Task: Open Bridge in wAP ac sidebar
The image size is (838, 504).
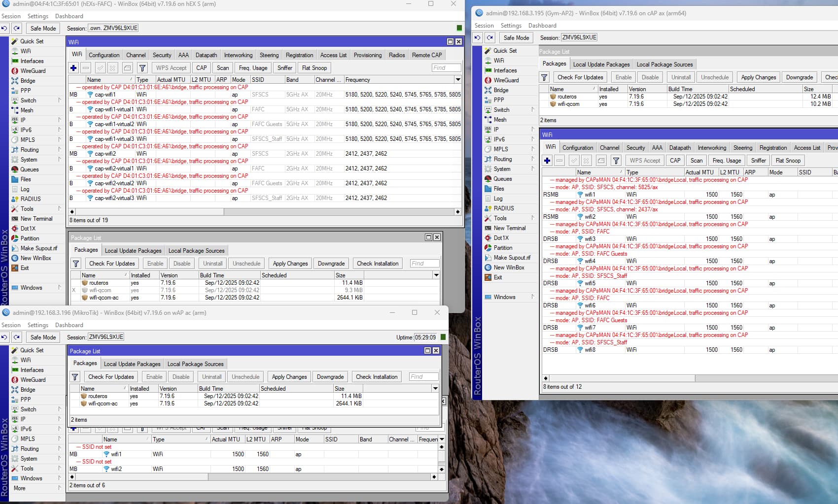Action: pos(28,390)
